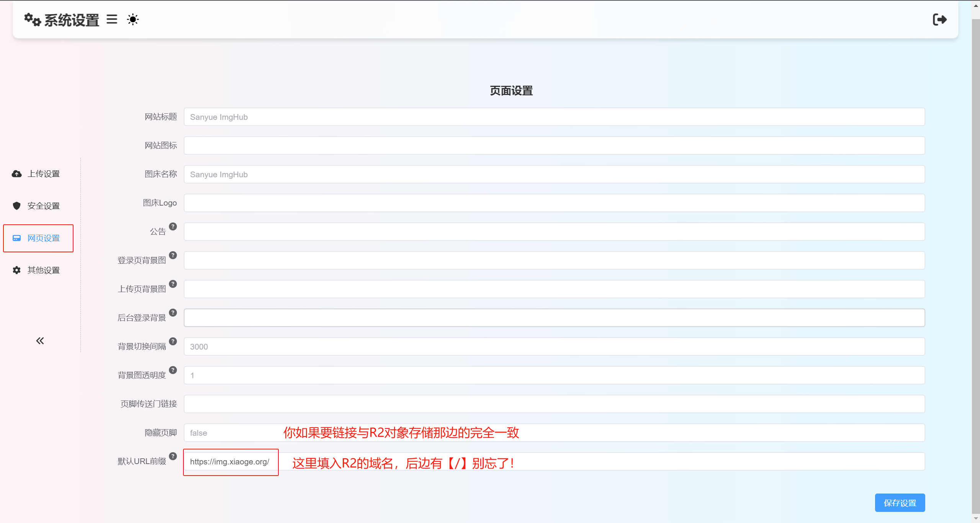The height and width of the screenshot is (523, 980).
Task: Show help for 登录页背景图
Action: click(x=173, y=255)
